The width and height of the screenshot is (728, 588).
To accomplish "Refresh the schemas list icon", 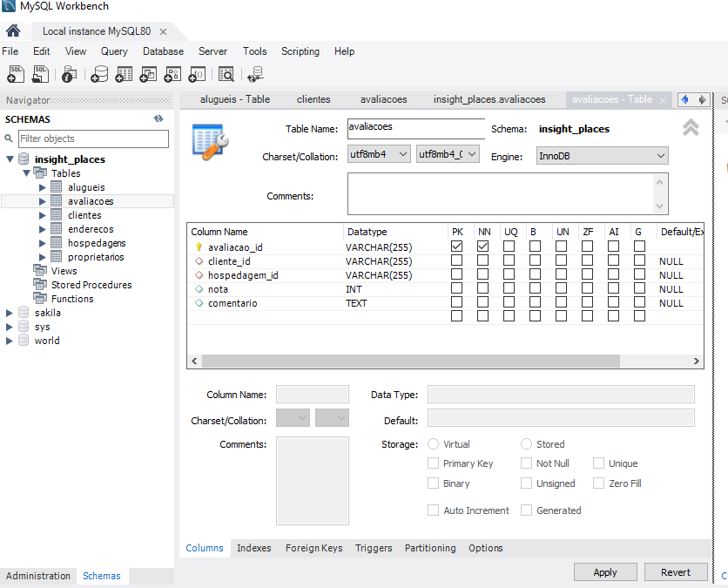I will [x=158, y=118].
